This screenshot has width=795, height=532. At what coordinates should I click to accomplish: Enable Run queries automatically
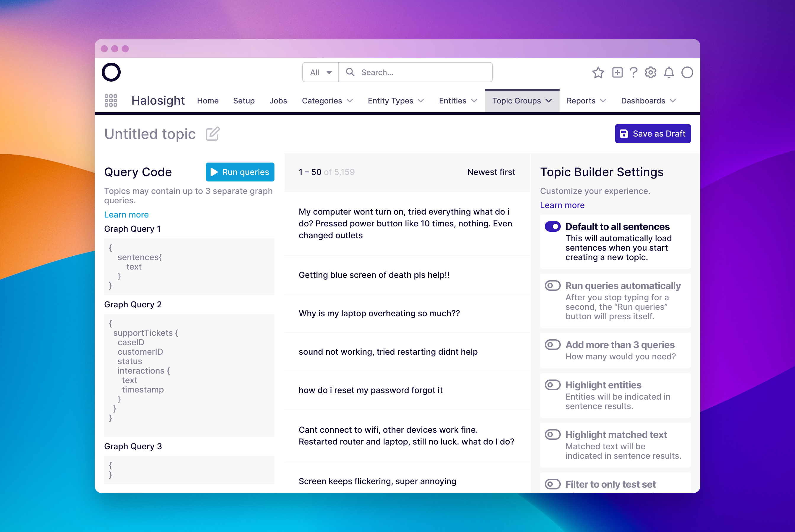click(x=552, y=286)
